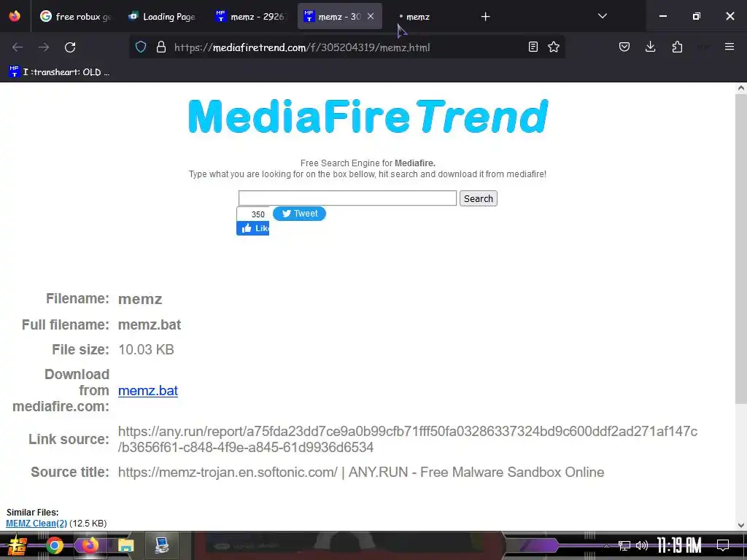Click the any.run Link source URL text

(407, 439)
